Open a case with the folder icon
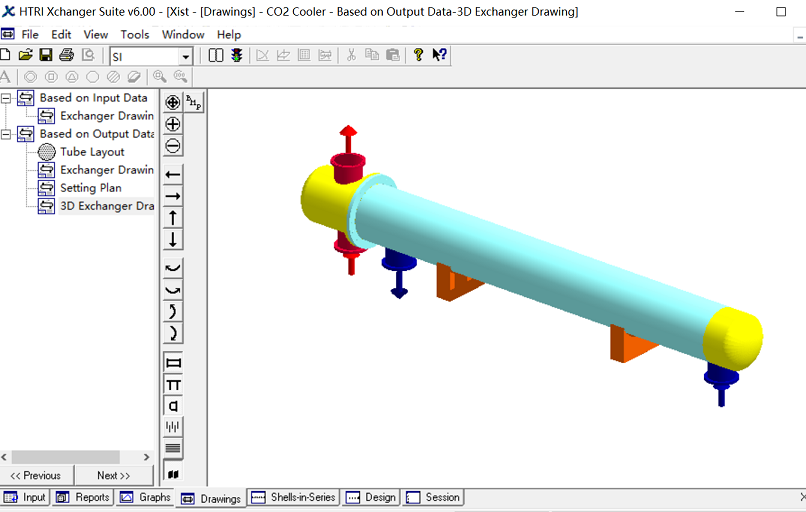 [x=25, y=55]
